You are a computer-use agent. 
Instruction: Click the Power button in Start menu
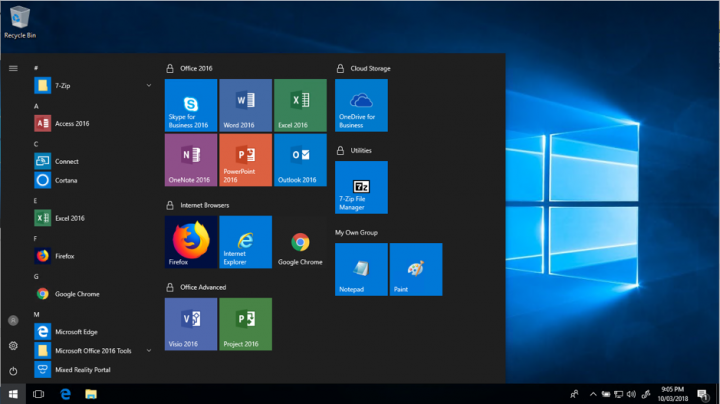tap(13, 370)
